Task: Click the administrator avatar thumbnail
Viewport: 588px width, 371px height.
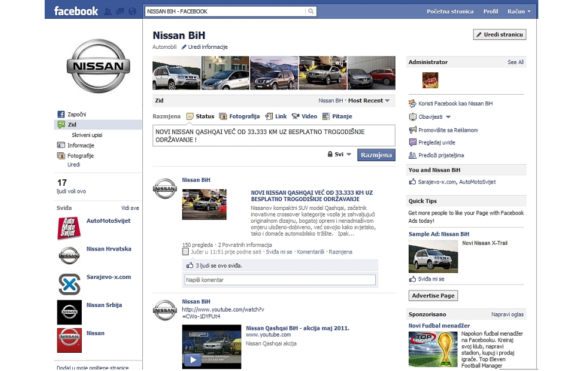Action: pos(430,81)
